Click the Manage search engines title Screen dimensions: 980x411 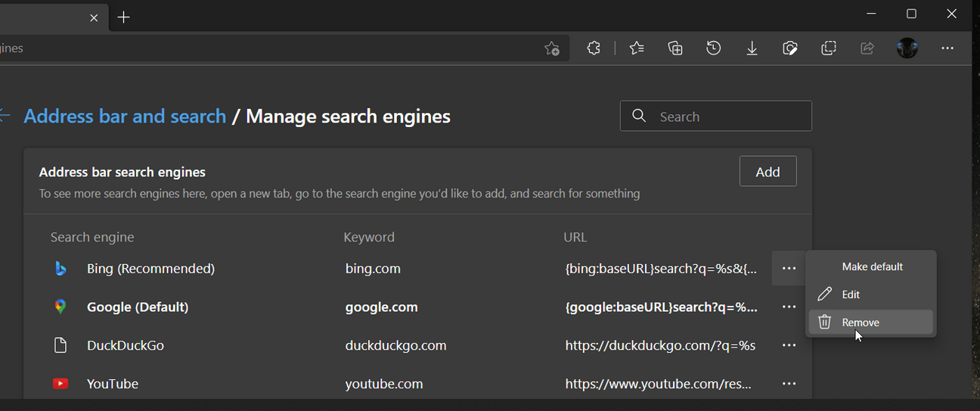point(348,116)
